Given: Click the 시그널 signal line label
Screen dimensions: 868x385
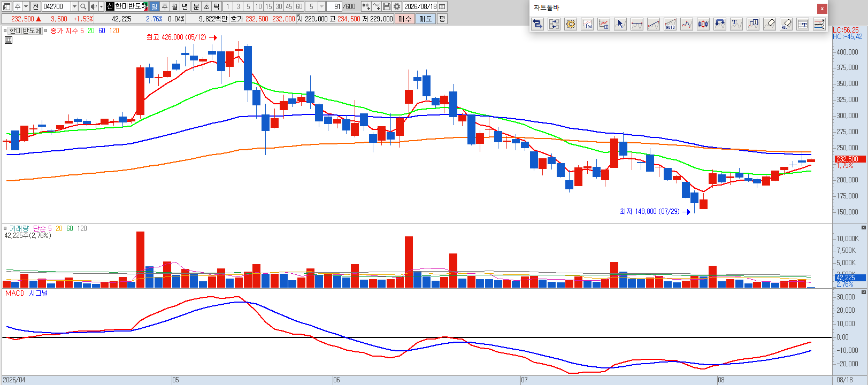Looking at the screenshot, I should point(39,293).
